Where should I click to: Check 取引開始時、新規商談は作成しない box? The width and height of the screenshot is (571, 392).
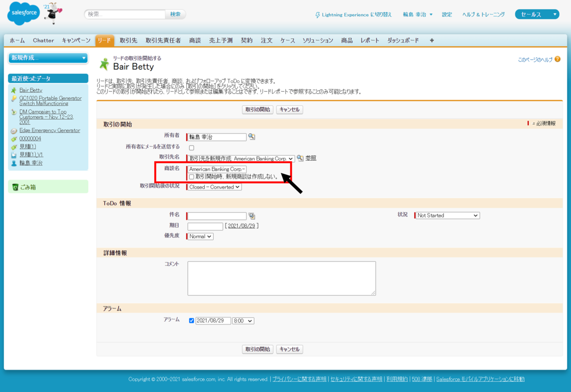[x=191, y=176]
